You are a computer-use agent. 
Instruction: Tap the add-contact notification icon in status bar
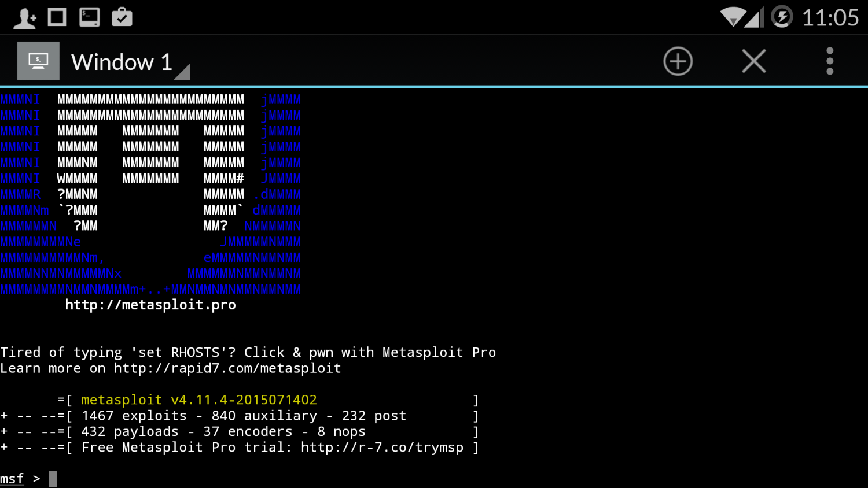(25, 17)
